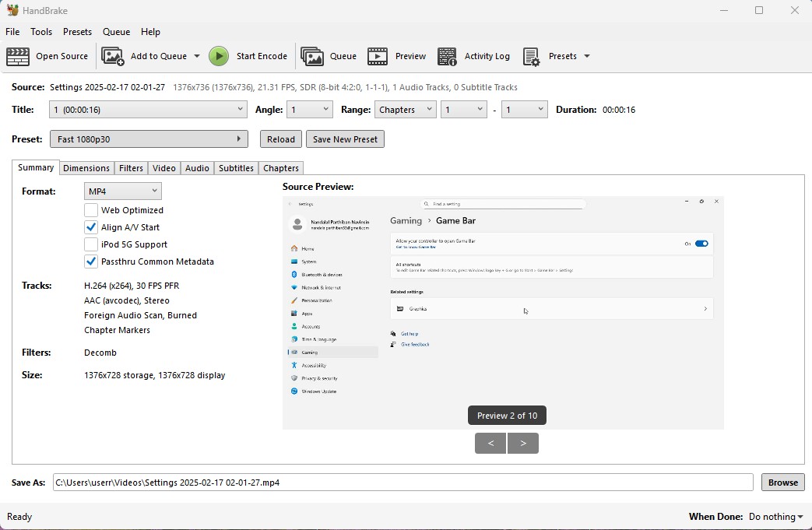812x530 pixels.
Task: Click the green Start Encode play icon
Action: 219,56
